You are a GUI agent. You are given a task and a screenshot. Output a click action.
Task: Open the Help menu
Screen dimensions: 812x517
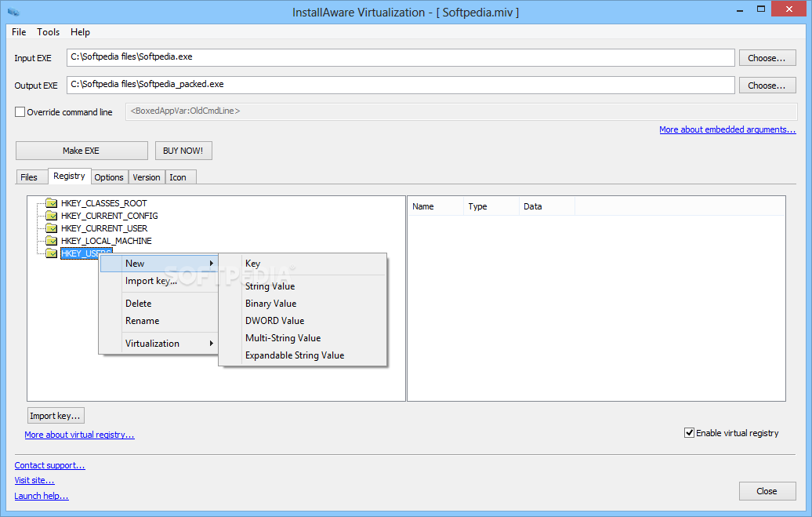(80, 31)
